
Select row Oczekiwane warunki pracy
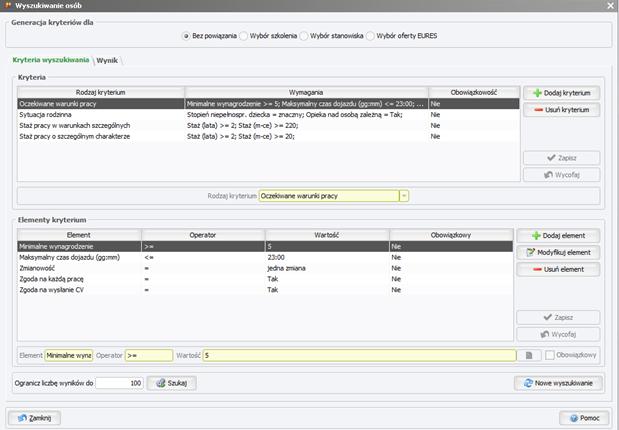(x=268, y=104)
